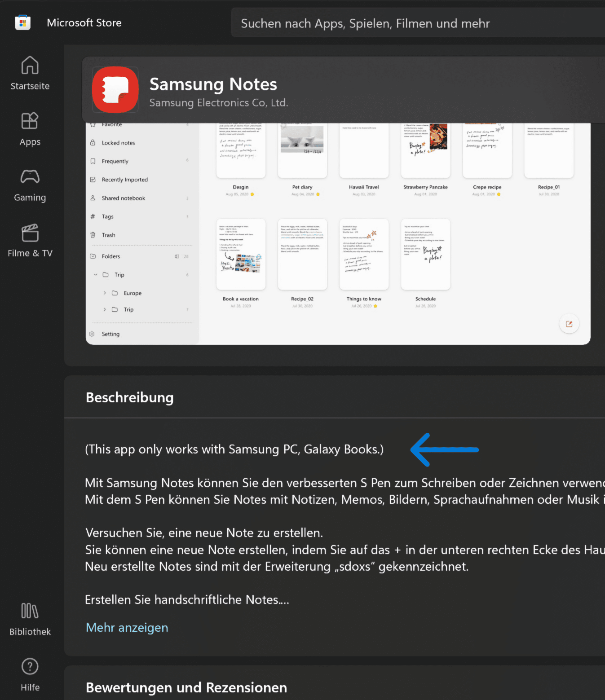Click the Beschreibung section heading
Image resolution: width=605 pixels, height=700 pixels.
click(130, 398)
